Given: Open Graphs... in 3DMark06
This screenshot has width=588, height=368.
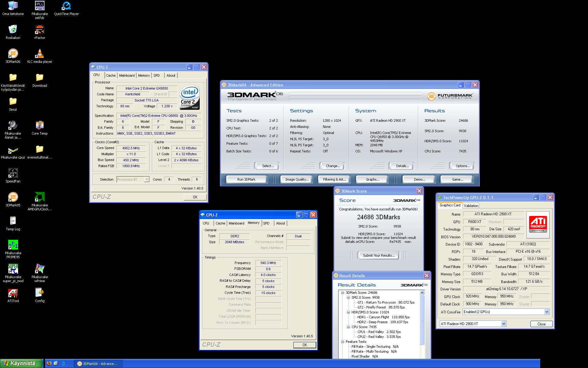Looking at the screenshot, I should 372,179.
